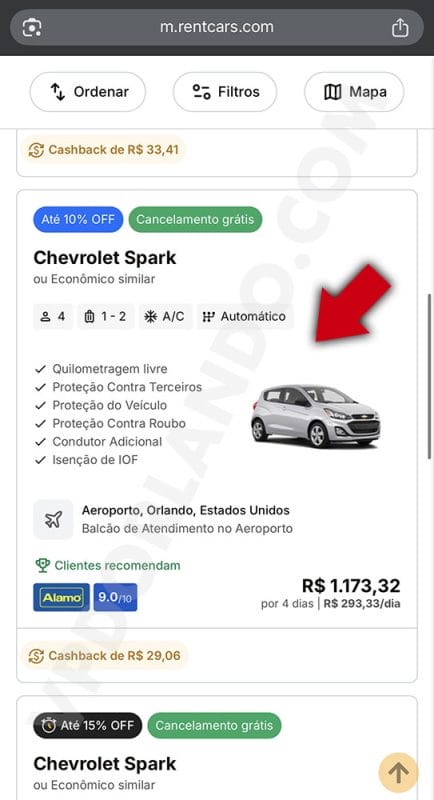This screenshot has width=434, height=800.
Task: Tap the m.rentcars.com URL field
Action: pyautogui.click(x=217, y=28)
